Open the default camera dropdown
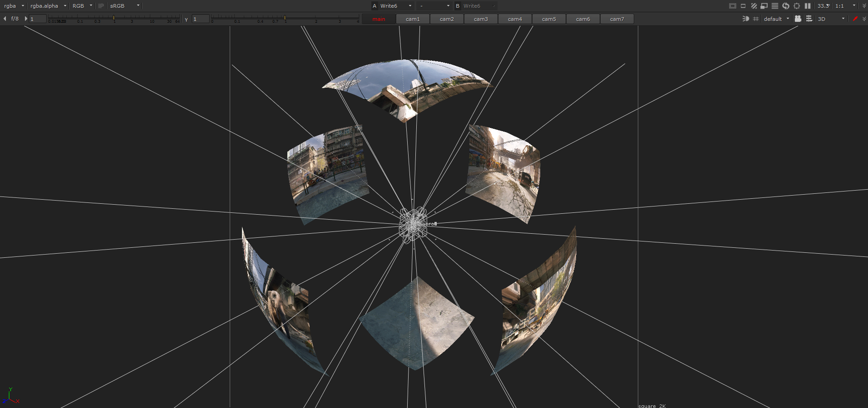The width and height of the screenshot is (868, 408). click(x=776, y=19)
